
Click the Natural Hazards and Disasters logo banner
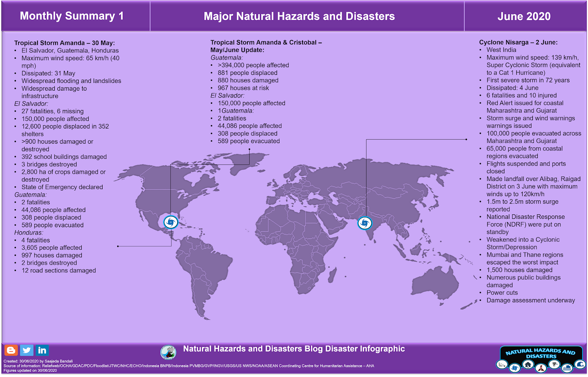pyautogui.click(x=540, y=355)
